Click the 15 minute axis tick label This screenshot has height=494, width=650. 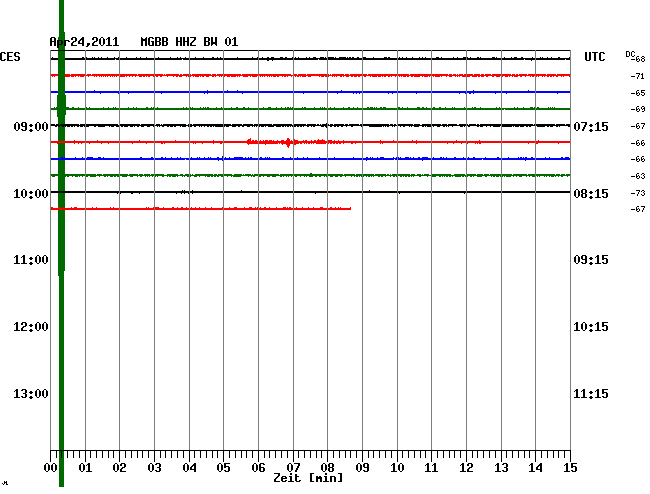[570, 468]
